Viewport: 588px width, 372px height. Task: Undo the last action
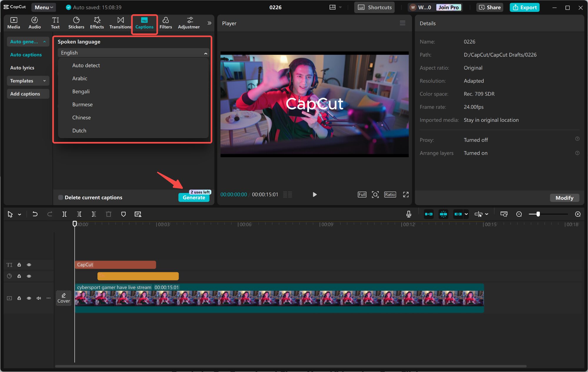coord(35,214)
